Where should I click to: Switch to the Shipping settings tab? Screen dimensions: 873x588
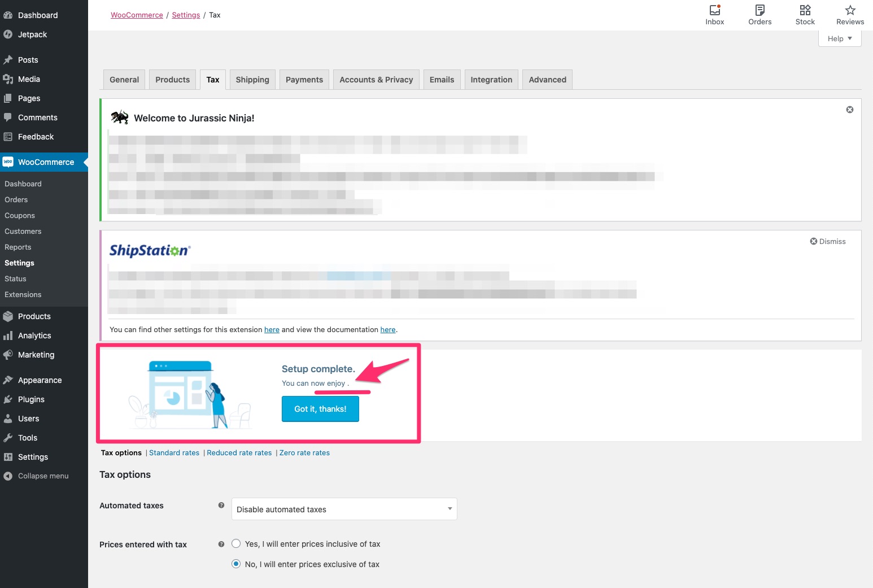(252, 80)
